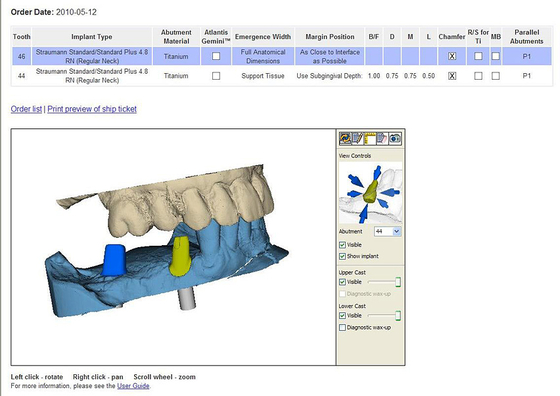This screenshot has height=396, width=560.
Task: Select tooth 44 row number cell
Action: coord(21,76)
